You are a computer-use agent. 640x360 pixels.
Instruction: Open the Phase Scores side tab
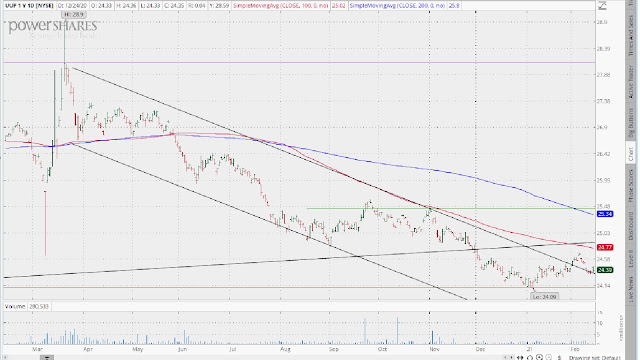(x=631, y=185)
